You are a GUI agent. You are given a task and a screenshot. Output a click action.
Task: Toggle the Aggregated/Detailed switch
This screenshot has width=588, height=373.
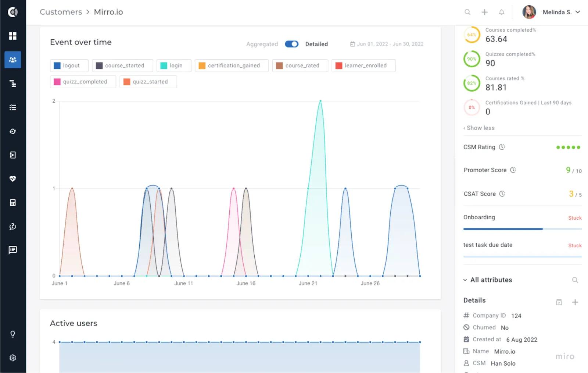[x=292, y=44]
